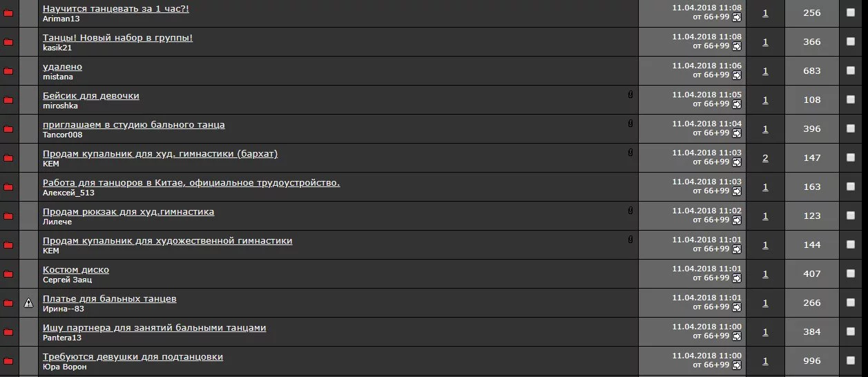Click attachment icon on Продам рюкзак для худ.гимнастика
Viewport: 868px width, 377px height.
(630, 211)
